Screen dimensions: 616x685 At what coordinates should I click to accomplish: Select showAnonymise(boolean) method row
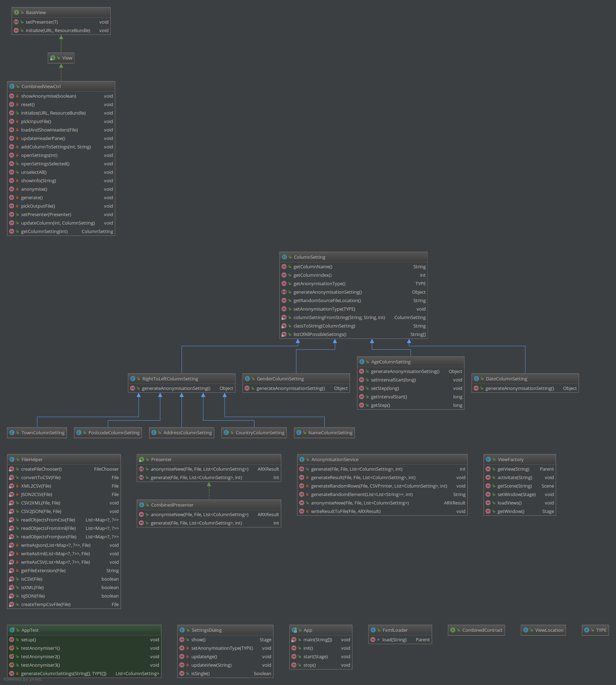tap(61, 96)
